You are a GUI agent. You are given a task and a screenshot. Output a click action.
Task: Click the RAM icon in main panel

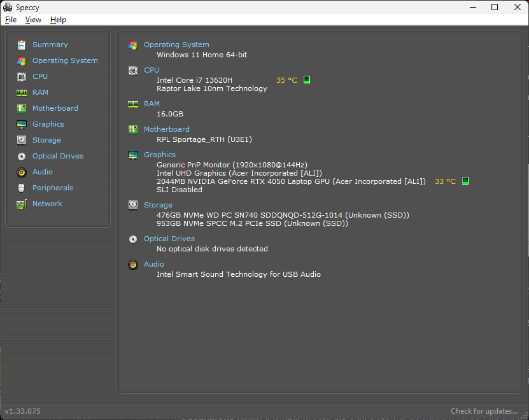click(x=133, y=104)
